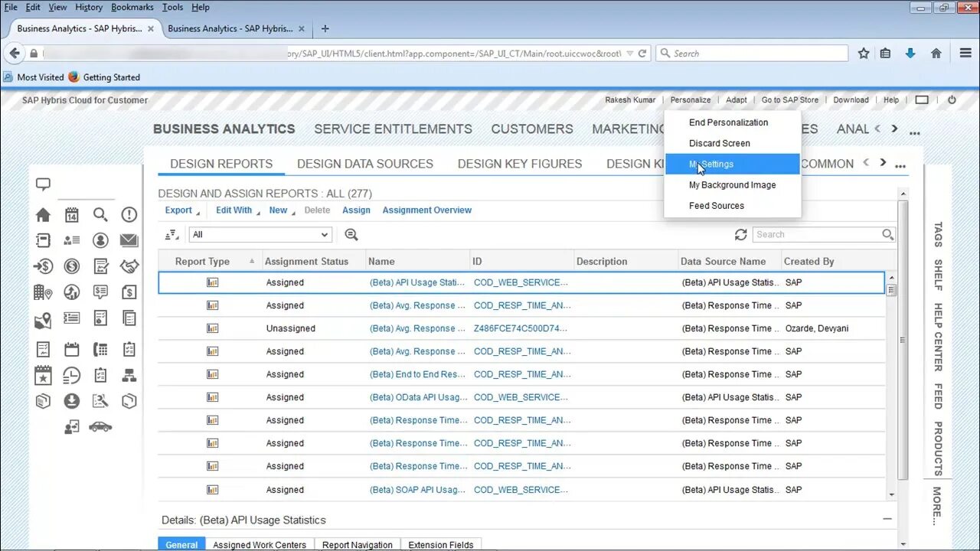
Task: Click the Firefox bookmark star icon
Action: [864, 54]
